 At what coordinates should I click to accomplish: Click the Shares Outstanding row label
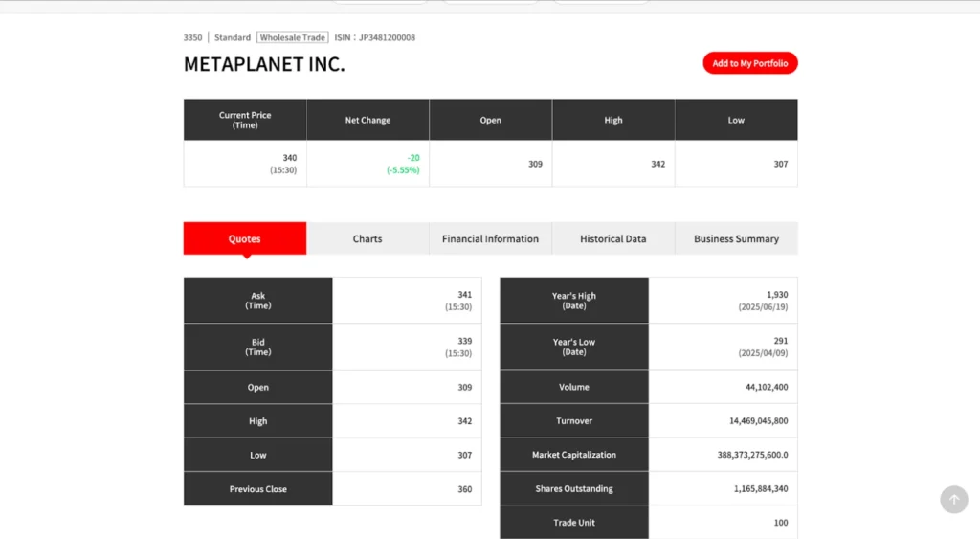point(574,488)
